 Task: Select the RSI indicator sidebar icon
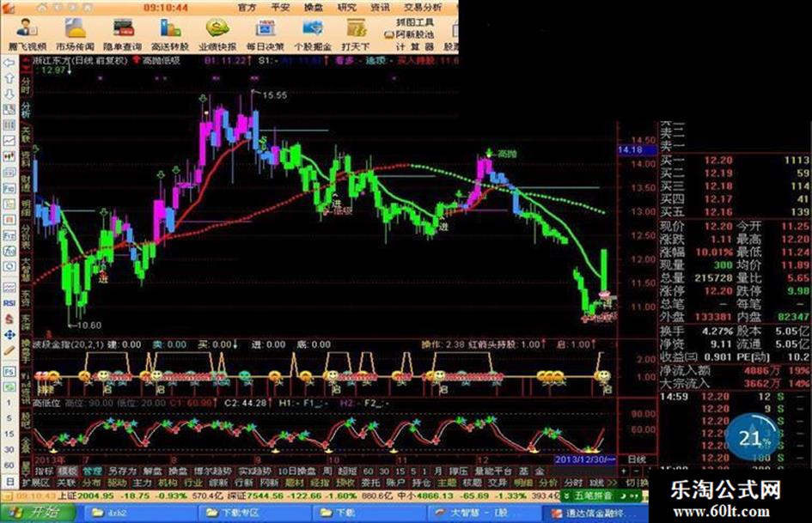click(9, 303)
